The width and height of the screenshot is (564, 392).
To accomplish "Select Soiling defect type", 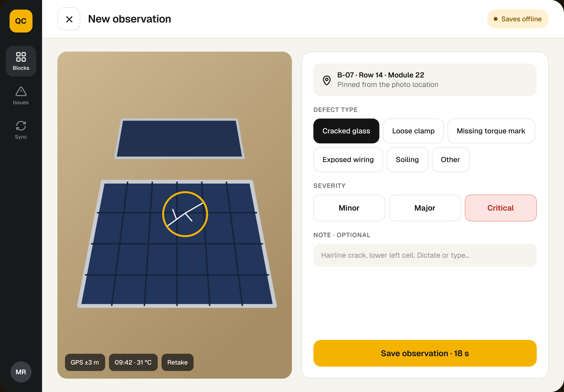I will coord(407,160).
